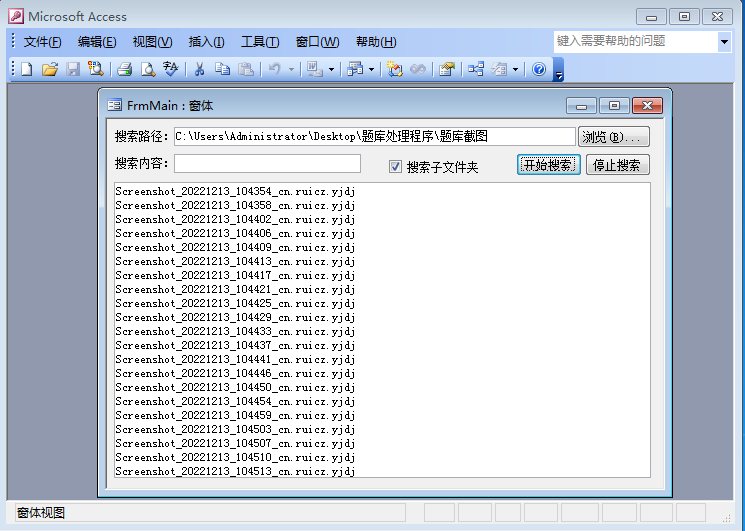The height and width of the screenshot is (531, 745).
Task: Select result Screenshot_20221213_104425_cn.ruicz.yjdj
Action: (x=235, y=303)
